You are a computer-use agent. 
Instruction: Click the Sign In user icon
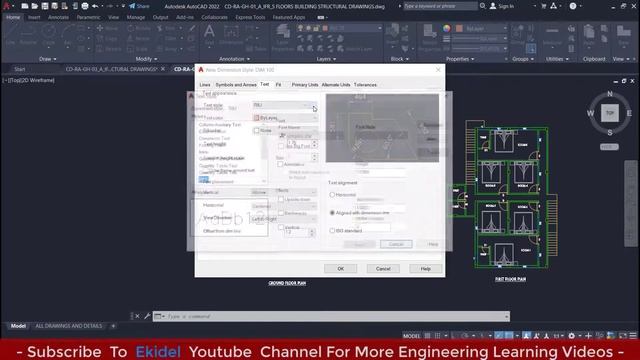point(493,6)
